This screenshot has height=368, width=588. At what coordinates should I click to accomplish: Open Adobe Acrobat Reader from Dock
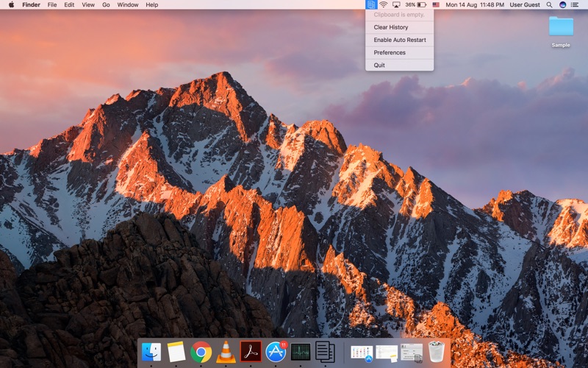coord(251,352)
